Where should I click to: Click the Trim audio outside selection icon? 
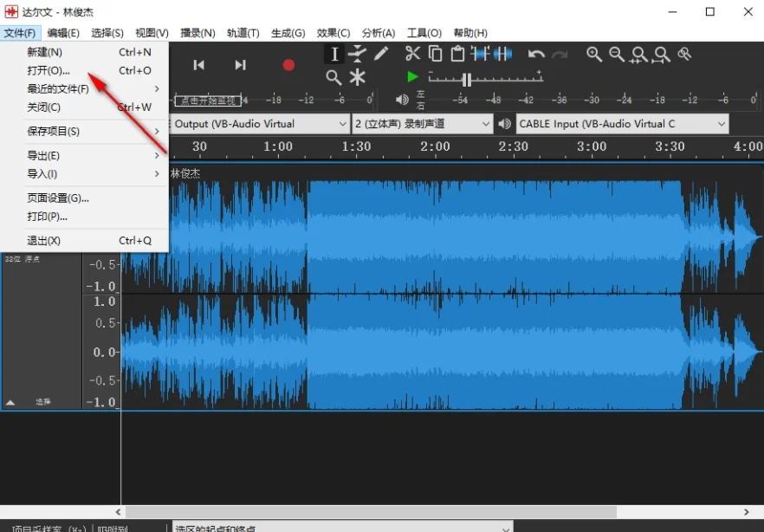[481, 54]
